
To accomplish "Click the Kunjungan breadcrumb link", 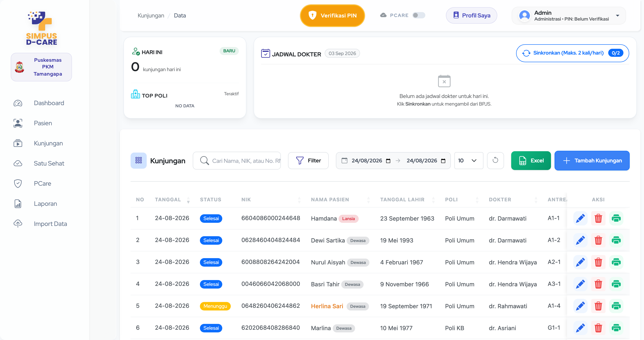I will (151, 15).
